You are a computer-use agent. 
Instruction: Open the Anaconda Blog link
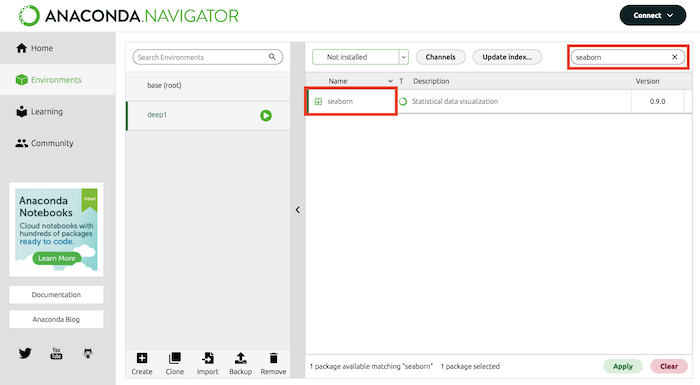pyautogui.click(x=56, y=319)
